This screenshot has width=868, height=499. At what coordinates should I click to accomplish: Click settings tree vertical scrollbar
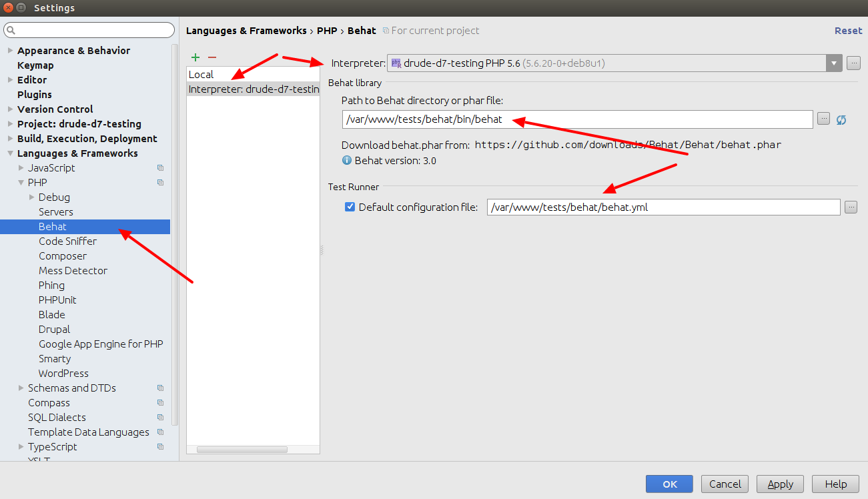click(175, 233)
